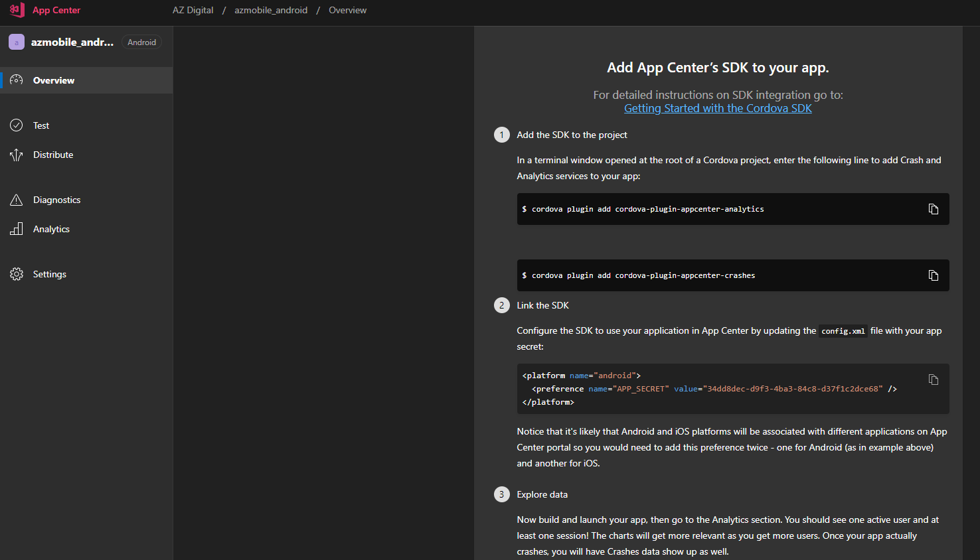Click the Settings gear icon
The height and width of the screenshot is (560, 980).
click(17, 274)
